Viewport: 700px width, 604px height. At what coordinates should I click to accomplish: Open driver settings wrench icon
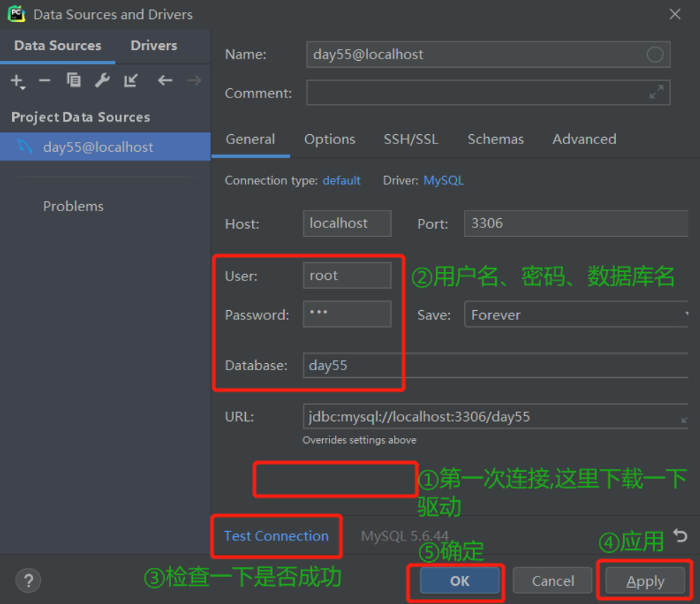(x=102, y=81)
